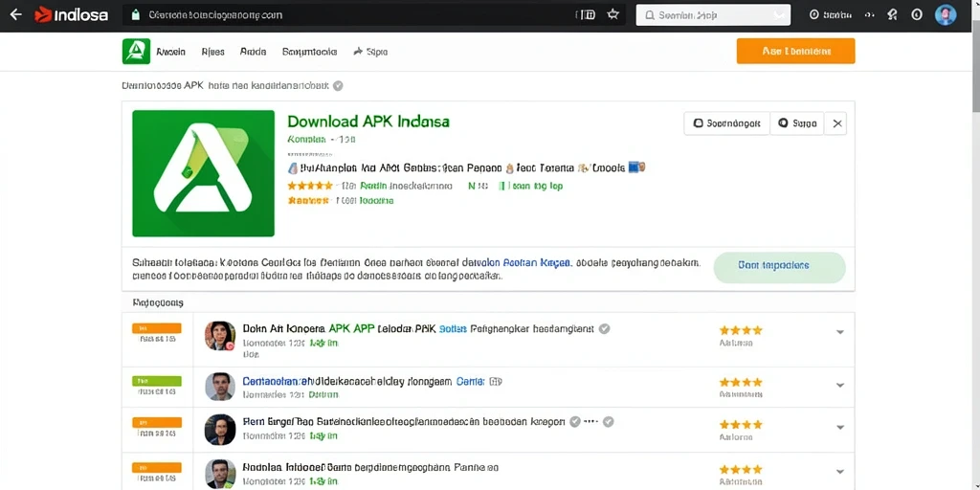980x490 pixels.
Task: Expand the 'Fern Engel' row with its chevron
Action: [x=840, y=428]
